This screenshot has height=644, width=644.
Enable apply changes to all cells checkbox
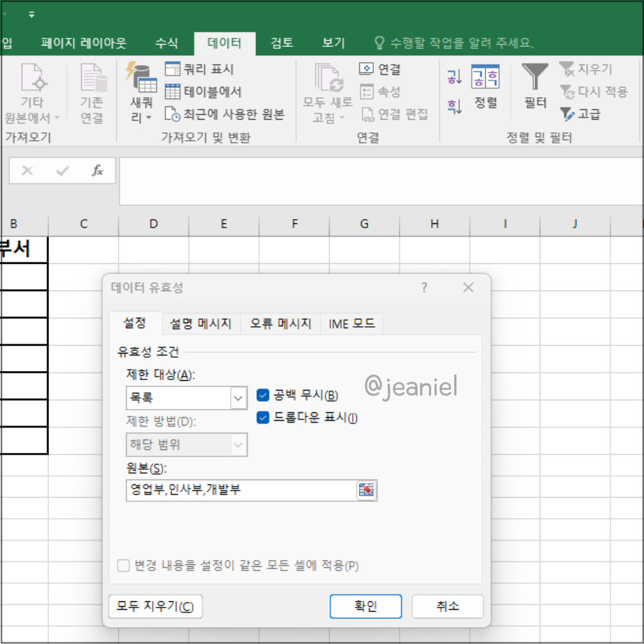[x=122, y=566]
